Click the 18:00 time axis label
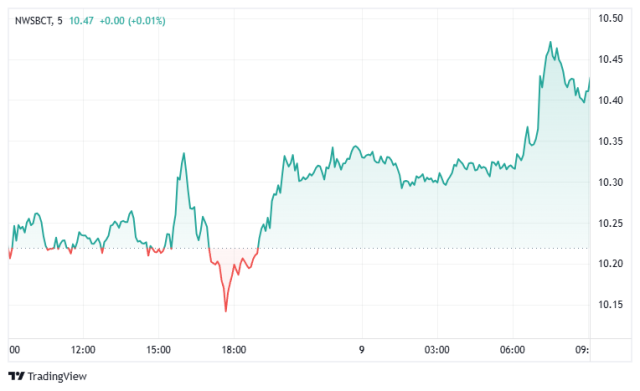 click(x=234, y=350)
